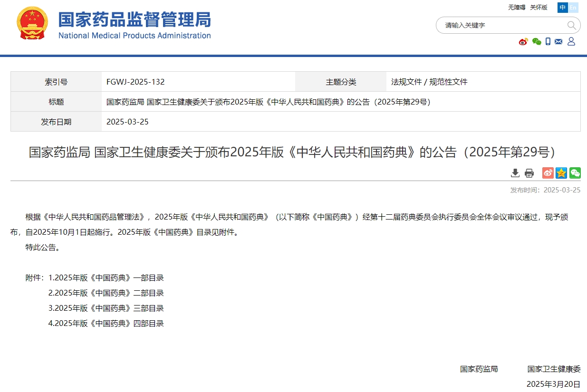Click the 发布日期 label cell
The height and width of the screenshot is (392, 587).
point(56,122)
